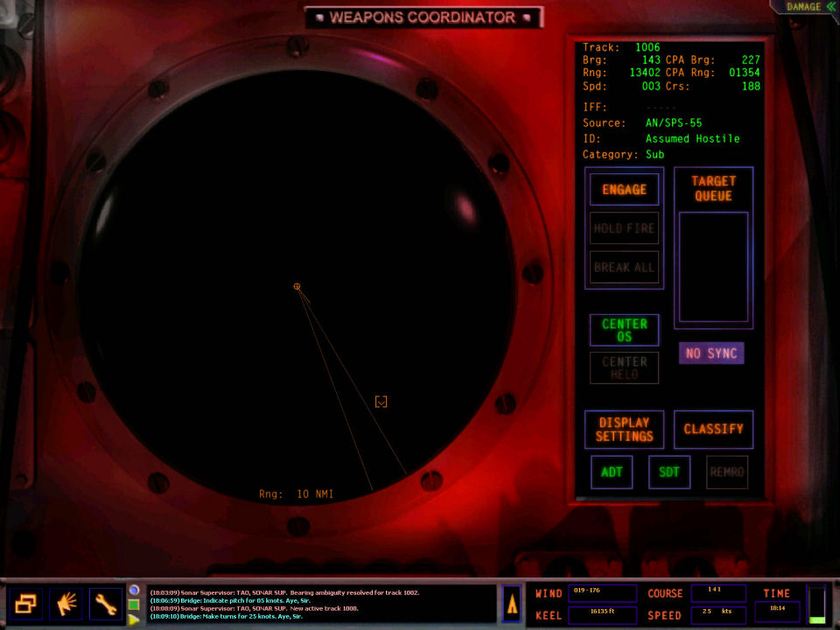Toggle the SDT mode button
This screenshot has width=840, height=630.
669,472
